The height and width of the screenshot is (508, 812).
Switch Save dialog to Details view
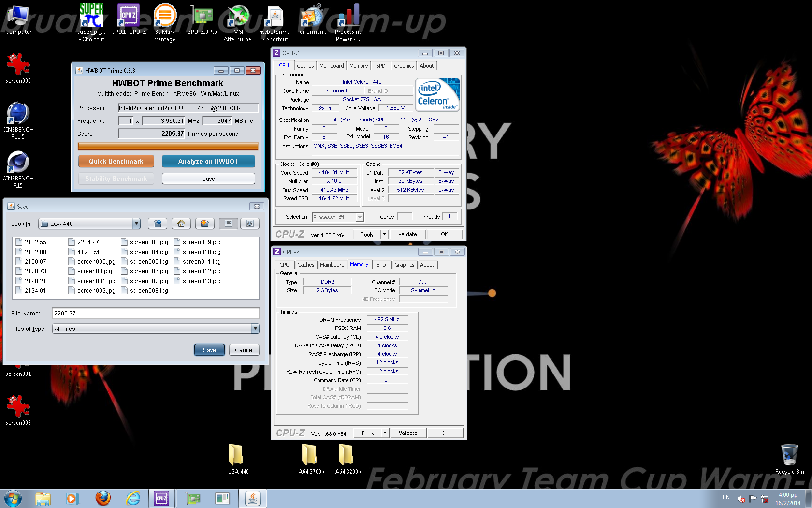point(249,224)
